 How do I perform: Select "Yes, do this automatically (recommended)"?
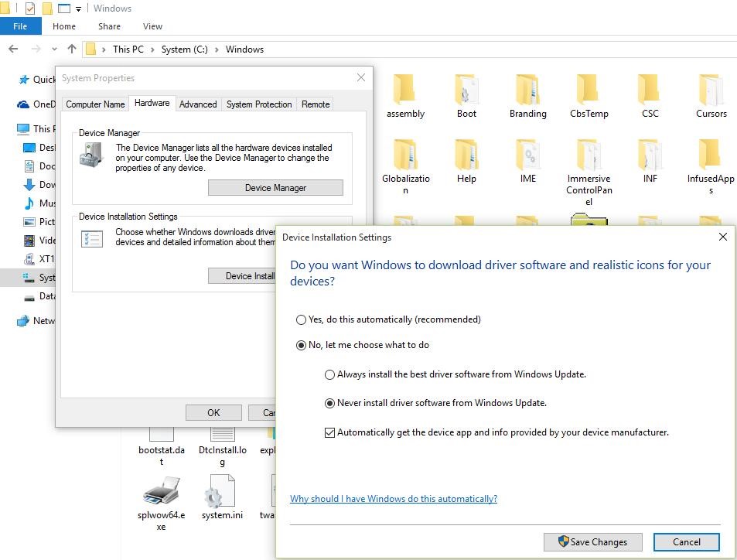(x=301, y=319)
